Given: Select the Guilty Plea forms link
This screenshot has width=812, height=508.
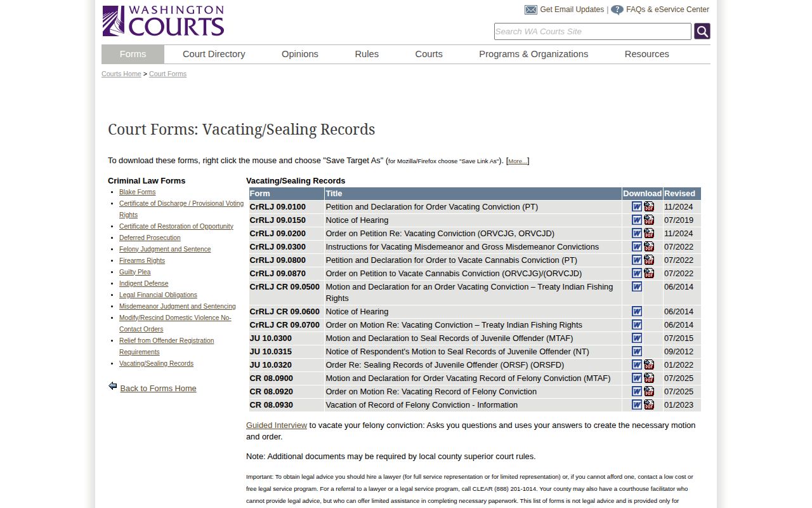Looking at the screenshot, I should coord(135,272).
